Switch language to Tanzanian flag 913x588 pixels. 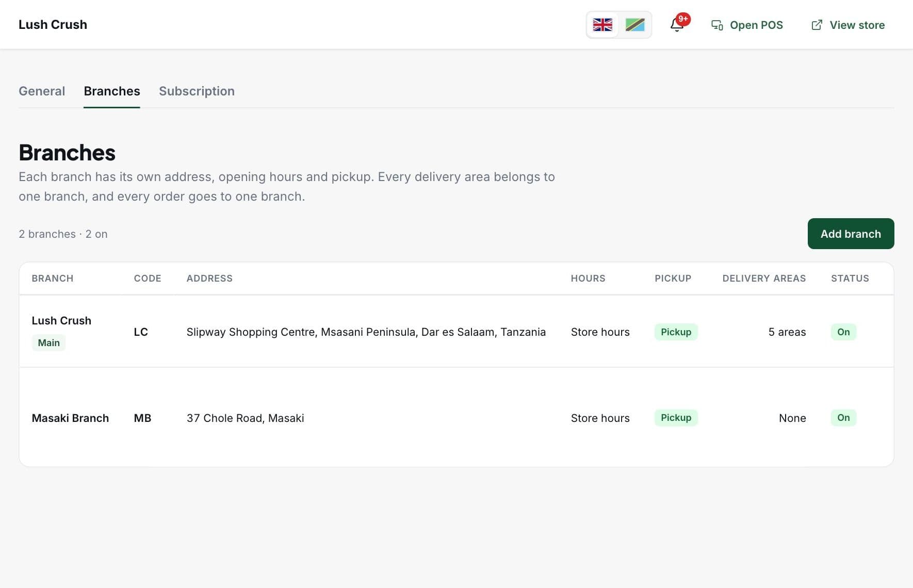(635, 25)
